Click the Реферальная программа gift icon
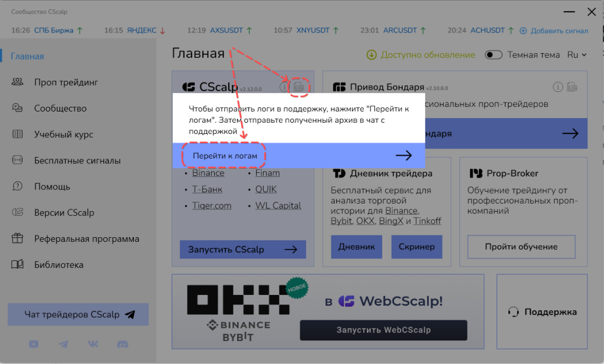Screen dimensions: 604x364 coord(17,238)
